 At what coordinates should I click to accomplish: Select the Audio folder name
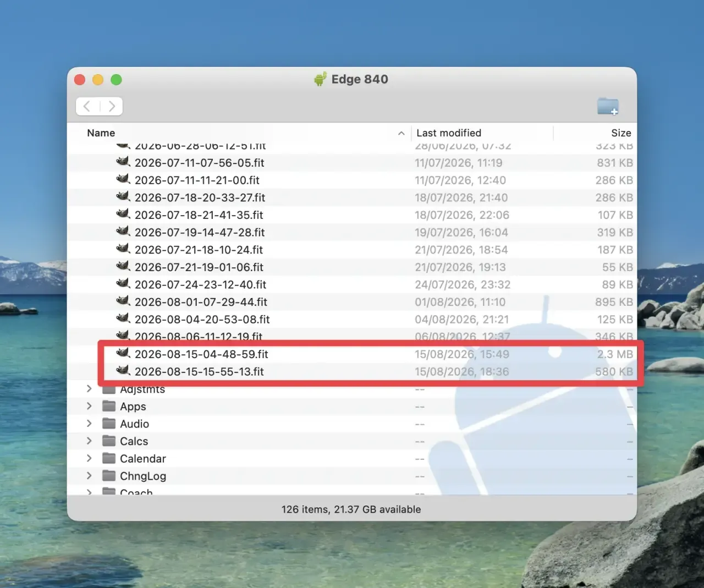pyautogui.click(x=135, y=424)
